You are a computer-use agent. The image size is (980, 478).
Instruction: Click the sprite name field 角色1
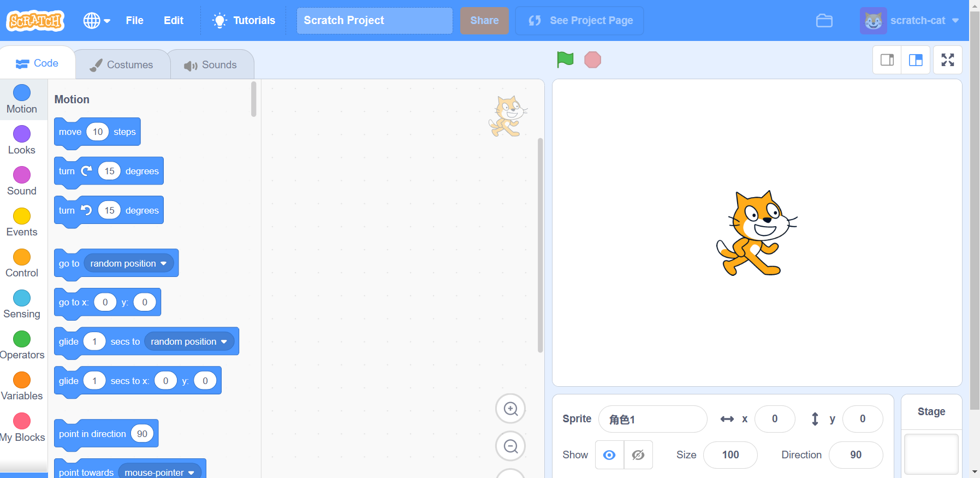(653, 419)
